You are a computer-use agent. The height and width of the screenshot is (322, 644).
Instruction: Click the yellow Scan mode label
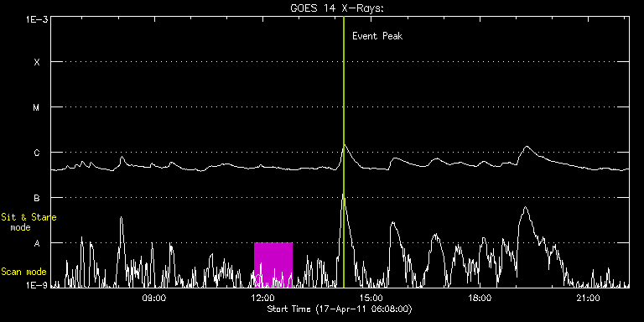point(23,272)
